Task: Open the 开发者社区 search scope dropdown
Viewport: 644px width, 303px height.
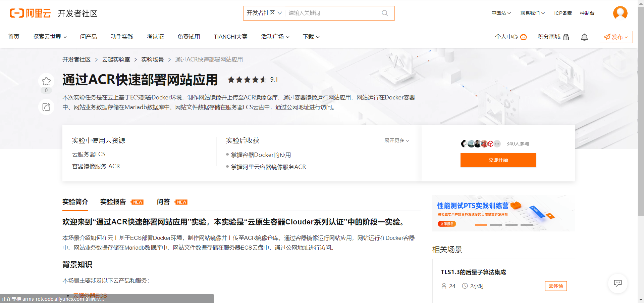Action: 264,13
